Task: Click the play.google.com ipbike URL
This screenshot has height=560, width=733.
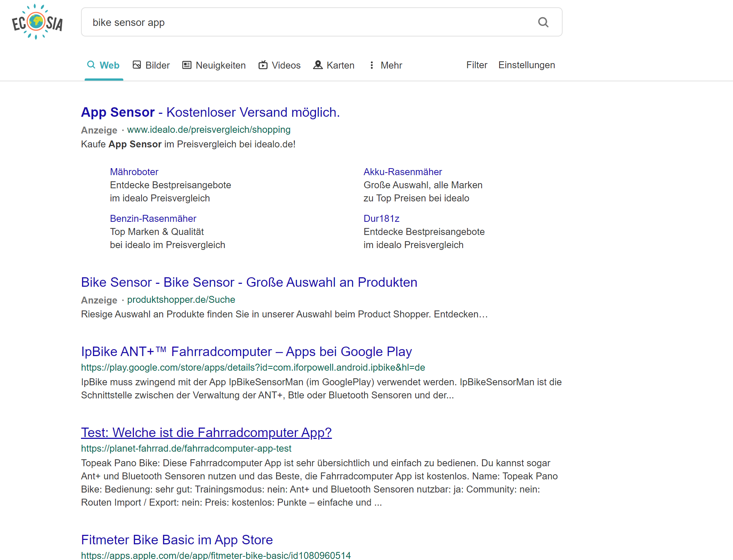Action: click(x=253, y=367)
